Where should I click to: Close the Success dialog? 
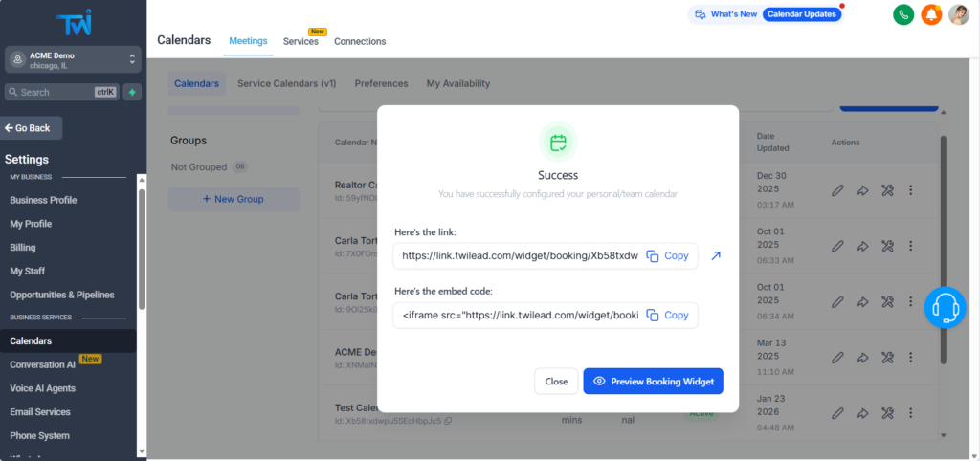[556, 381]
